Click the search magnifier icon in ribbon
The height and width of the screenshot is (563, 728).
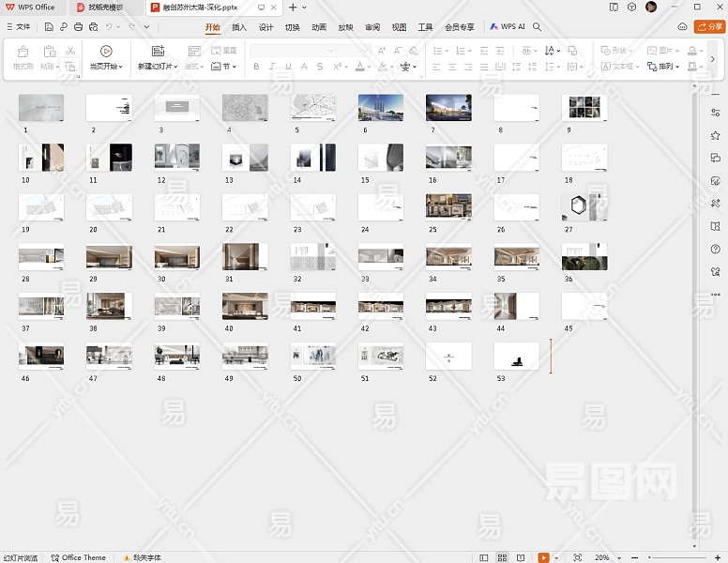(538, 27)
